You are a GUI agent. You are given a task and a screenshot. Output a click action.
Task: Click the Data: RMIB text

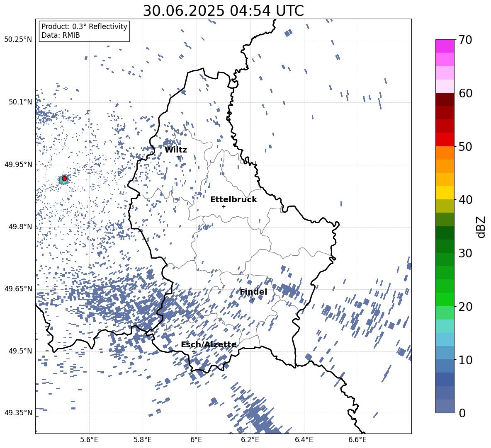tap(61, 35)
